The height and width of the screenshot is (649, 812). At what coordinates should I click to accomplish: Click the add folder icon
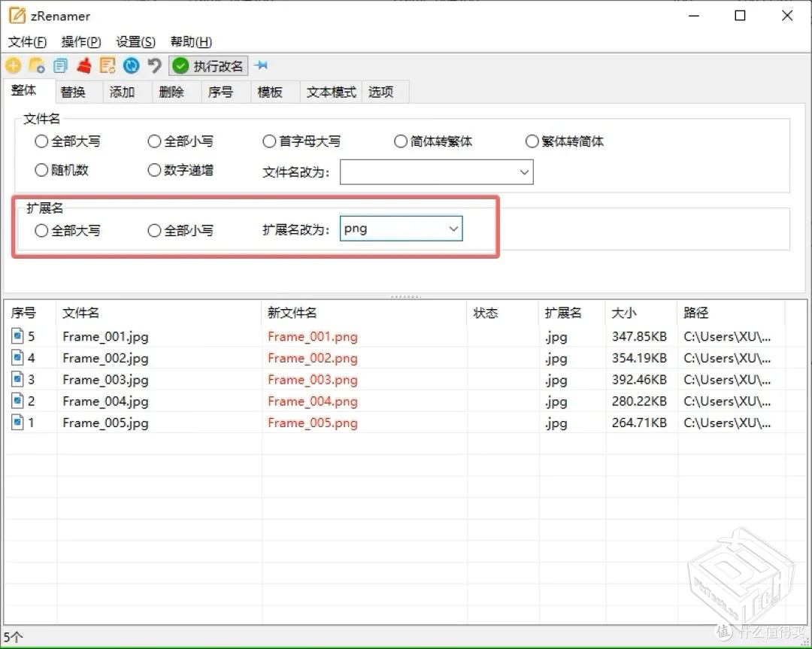click(36, 65)
